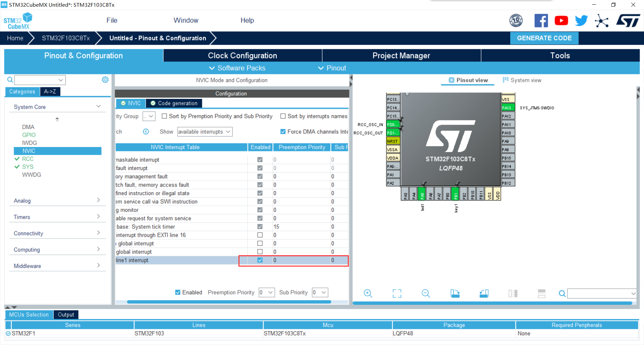644x345 pixels.
Task: Go to Home breadcrumb
Action: pos(15,38)
